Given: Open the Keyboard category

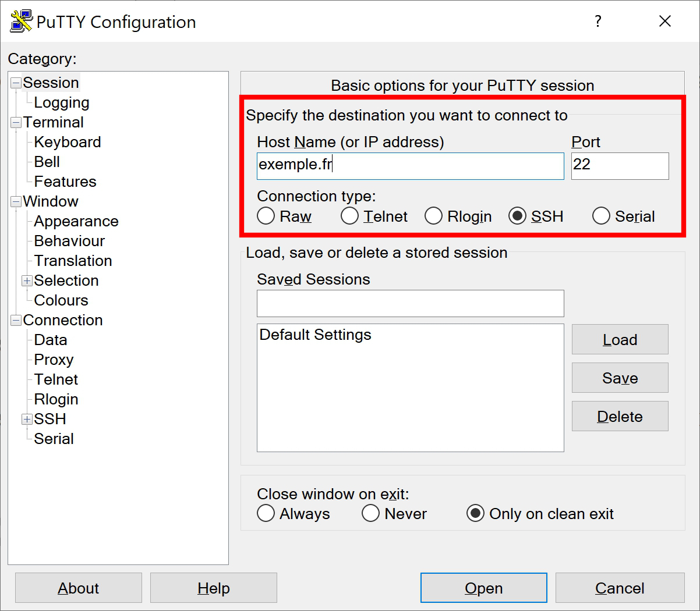Looking at the screenshot, I should (x=68, y=142).
